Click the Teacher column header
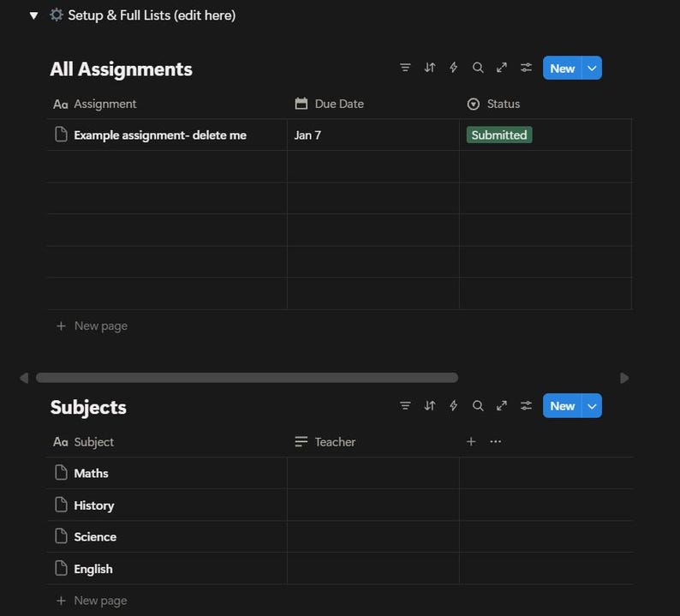680x616 pixels. tap(373, 442)
